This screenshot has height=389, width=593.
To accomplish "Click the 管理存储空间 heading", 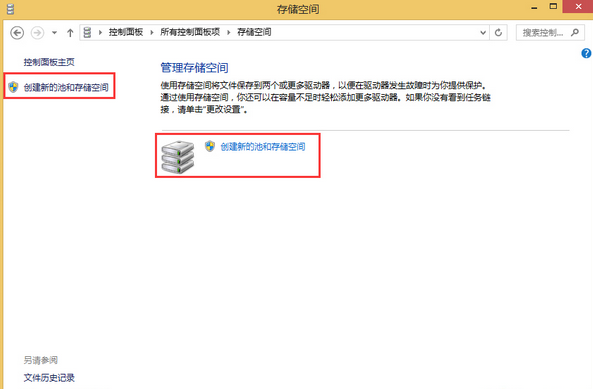I will pos(194,68).
